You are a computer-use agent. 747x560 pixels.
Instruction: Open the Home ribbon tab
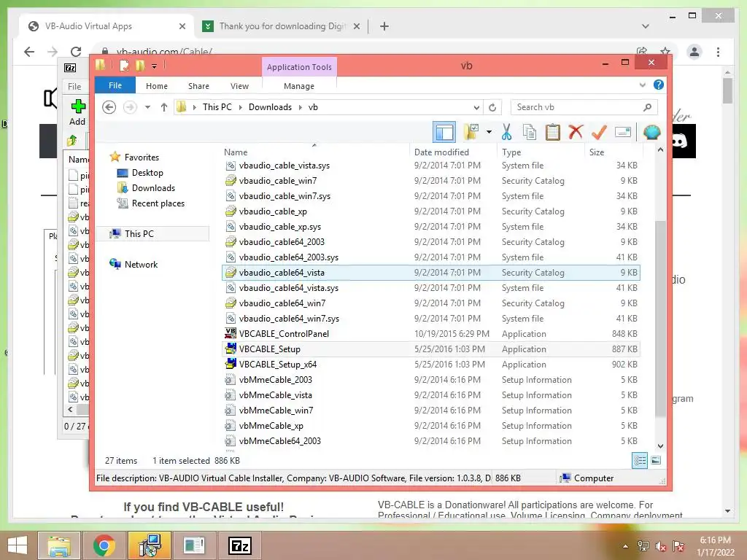pos(157,86)
